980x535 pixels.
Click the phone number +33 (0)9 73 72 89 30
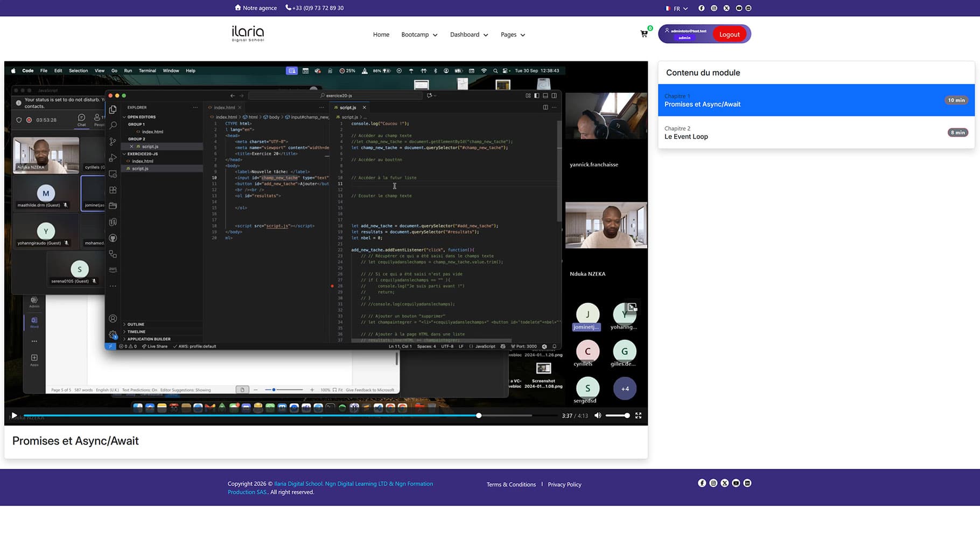click(314, 8)
